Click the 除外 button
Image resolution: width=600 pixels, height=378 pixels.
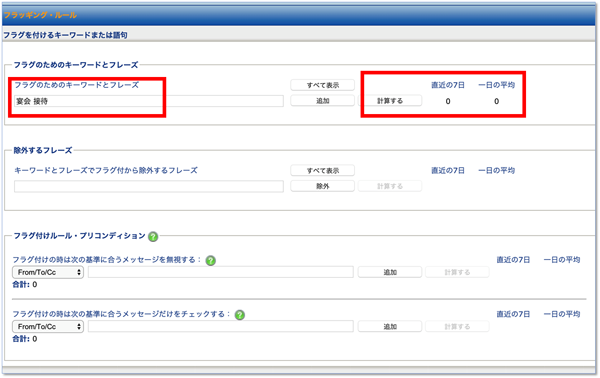coord(323,186)
